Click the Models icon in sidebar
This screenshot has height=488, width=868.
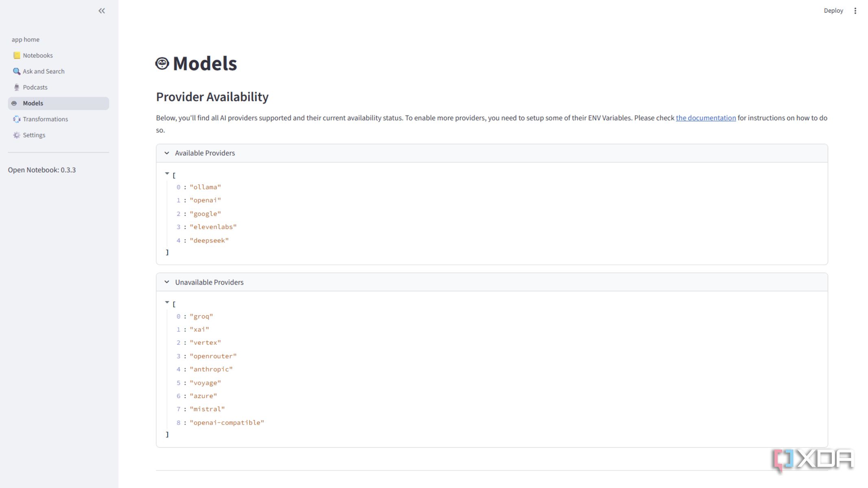click(14, 103)
